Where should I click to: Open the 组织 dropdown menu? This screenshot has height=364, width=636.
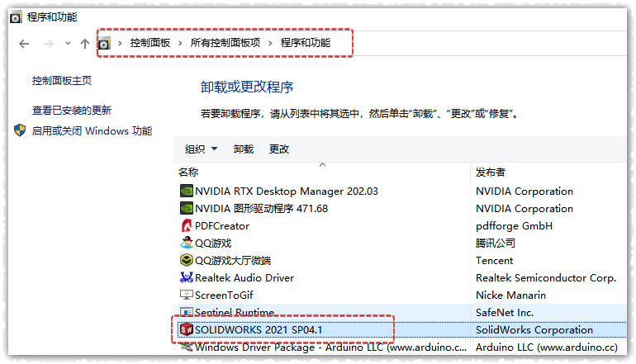[x=202, y=149]
